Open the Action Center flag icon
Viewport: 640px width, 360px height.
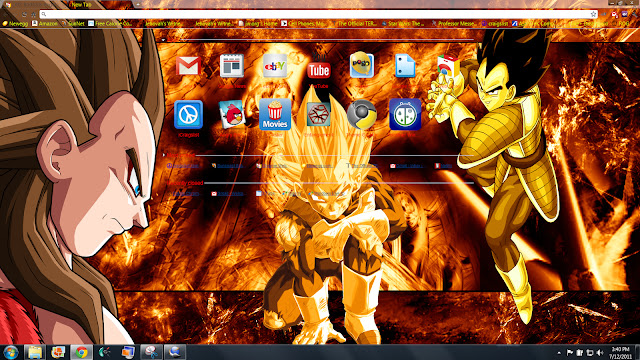(570, 353)
